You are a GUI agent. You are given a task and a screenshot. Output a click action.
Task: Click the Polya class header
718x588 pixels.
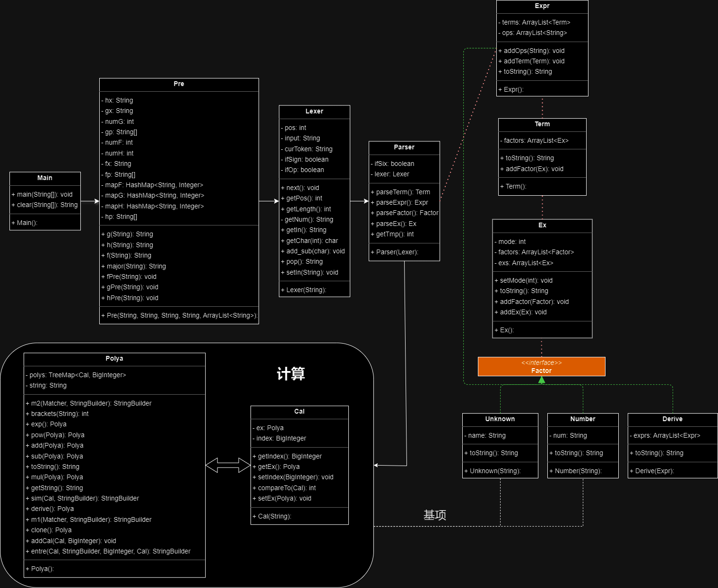pyautogui.click(x=114, y=359)
